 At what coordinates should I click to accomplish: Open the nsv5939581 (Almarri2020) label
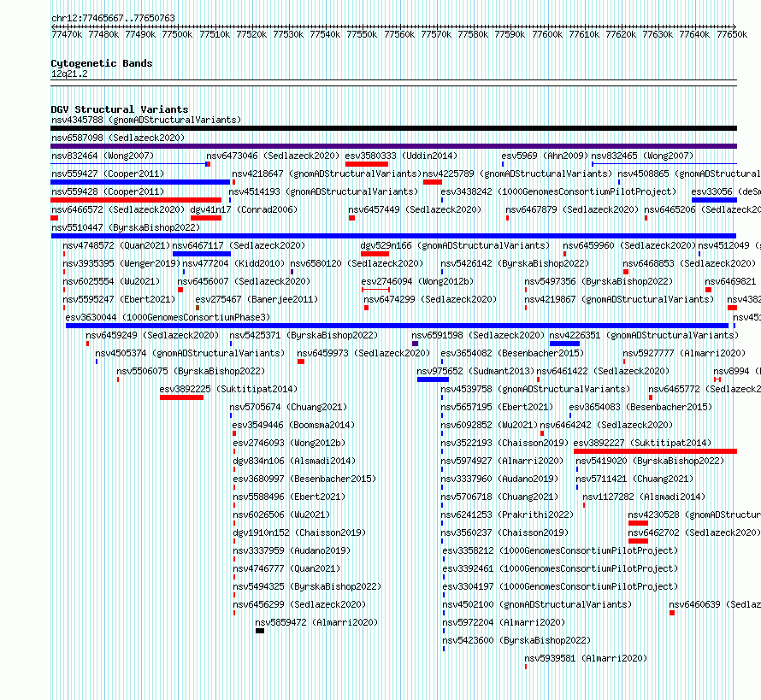click(586, 658)
